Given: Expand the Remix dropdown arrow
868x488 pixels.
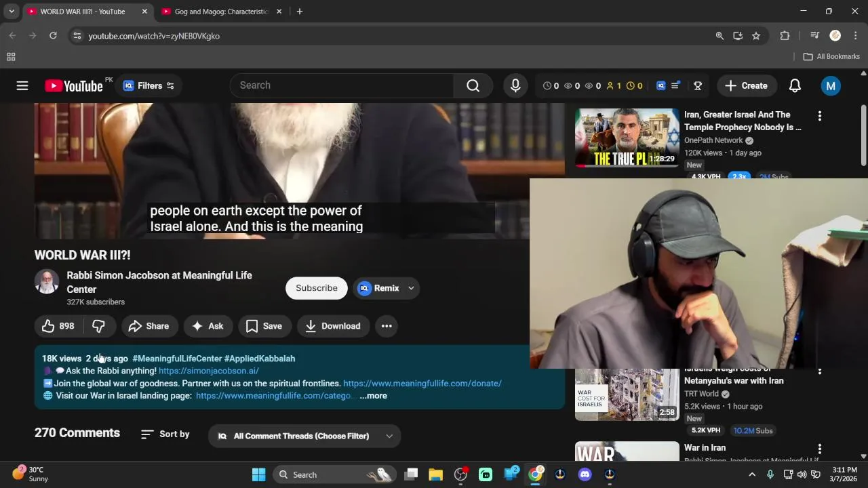Looking at the screenshot, I should coord(411,288).
